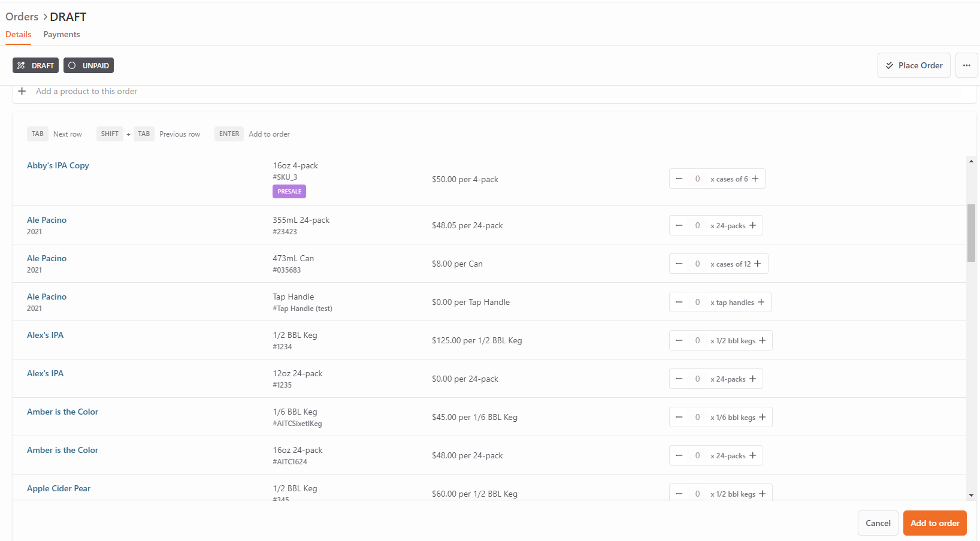Reduce quantity of Ale Pacino 473mL Can
The image size is (980, 541).
[679, 264]
